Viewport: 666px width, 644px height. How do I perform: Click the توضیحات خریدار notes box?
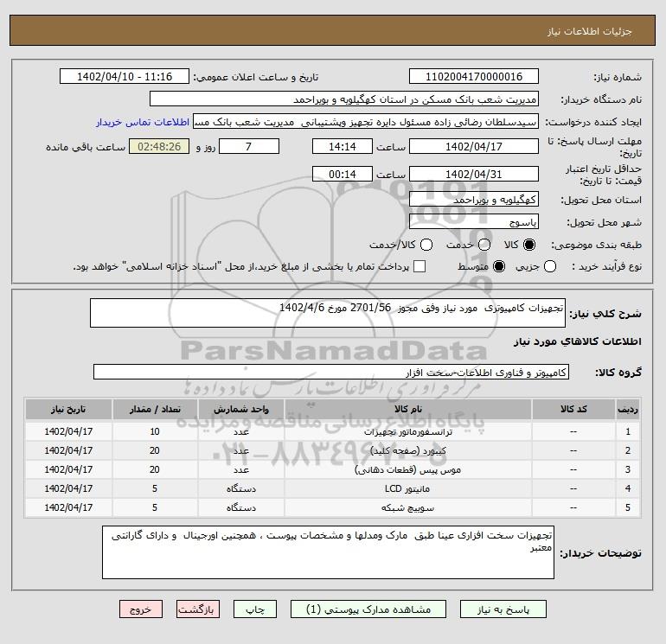click(x=328, y=552)
